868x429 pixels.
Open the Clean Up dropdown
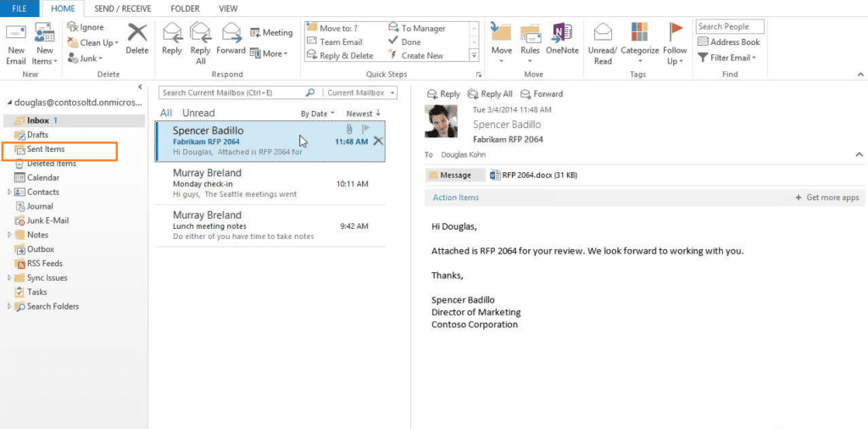click(x=92, y=42)
